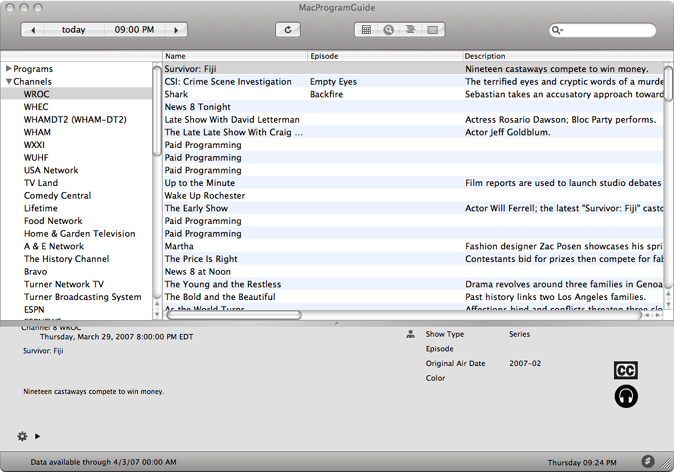Select The Price Is Right row

413,259
